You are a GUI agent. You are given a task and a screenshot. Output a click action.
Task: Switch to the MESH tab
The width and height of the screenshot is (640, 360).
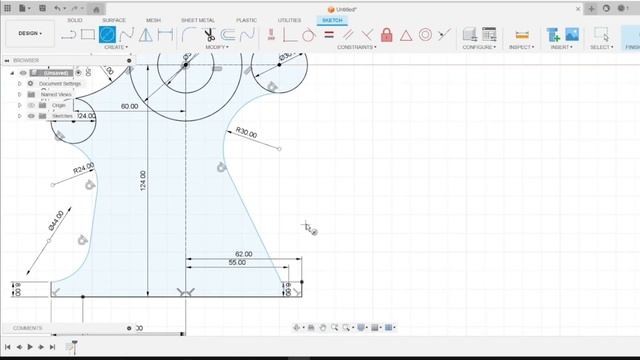153,20
